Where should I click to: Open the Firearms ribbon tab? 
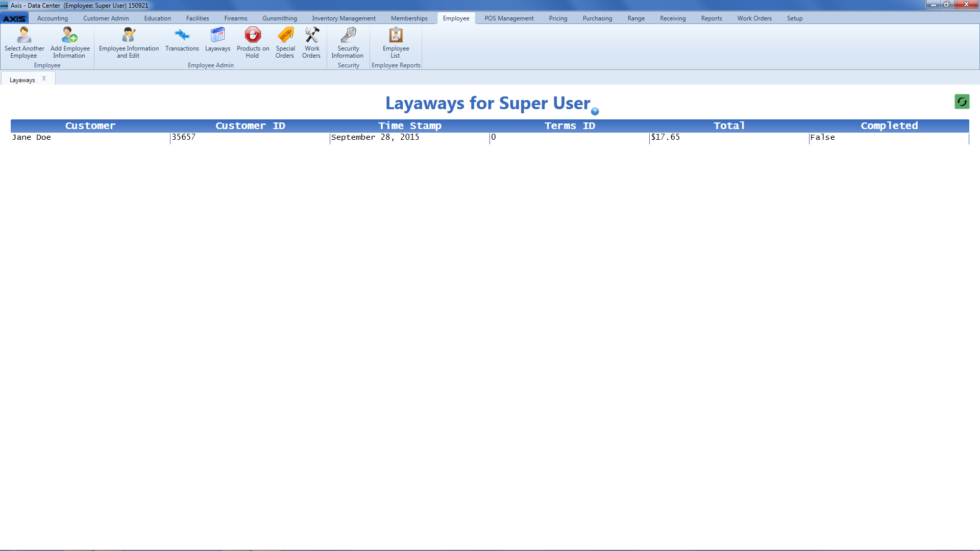[x=236, y=18]
